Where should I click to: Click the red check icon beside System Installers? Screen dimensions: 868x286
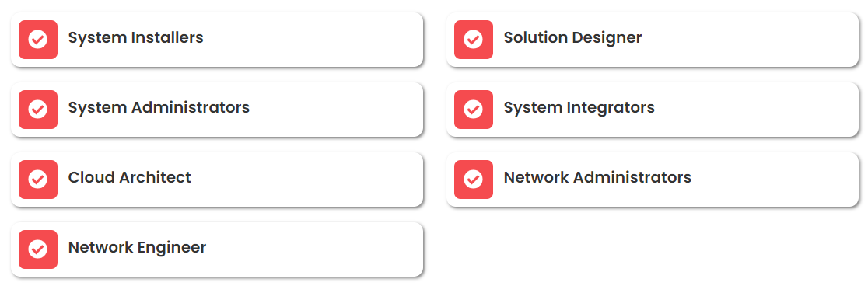pos(38,40)
